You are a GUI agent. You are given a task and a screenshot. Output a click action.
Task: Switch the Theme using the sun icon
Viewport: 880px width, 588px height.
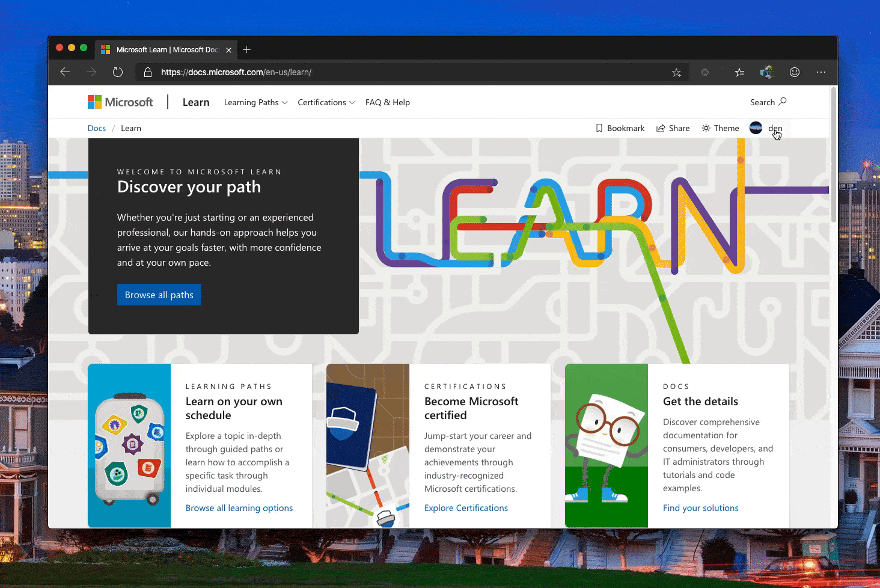[720, 127]
